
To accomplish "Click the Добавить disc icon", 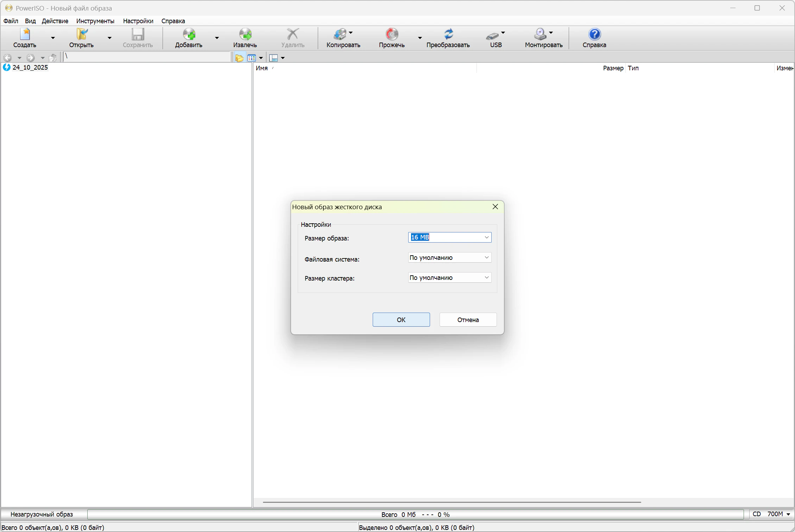I will pyautogui.click(x=189, y=34).
